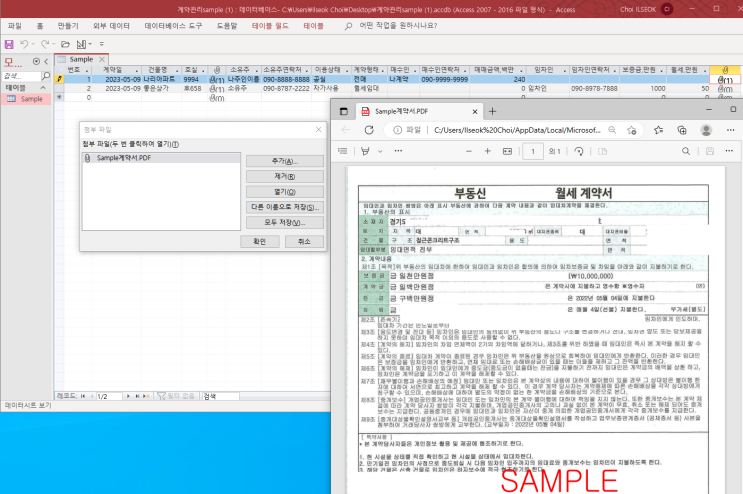Image resolution: width=743 pixels, height=494 pixels.
Task: Click the Edge address bar URL
Action: (x=517, y=130)
